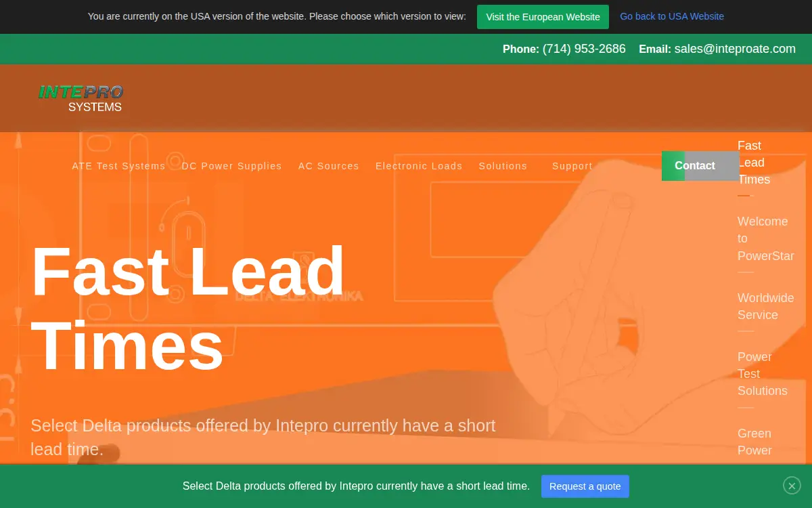
Task: Open Electronic Loads menu
Action: tap(419, 166)
